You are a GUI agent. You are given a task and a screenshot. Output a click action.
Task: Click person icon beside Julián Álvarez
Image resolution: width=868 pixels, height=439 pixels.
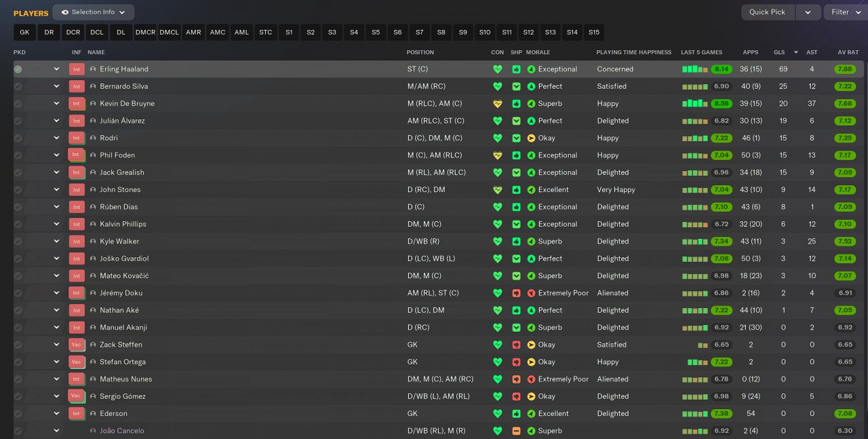[93, 121]
